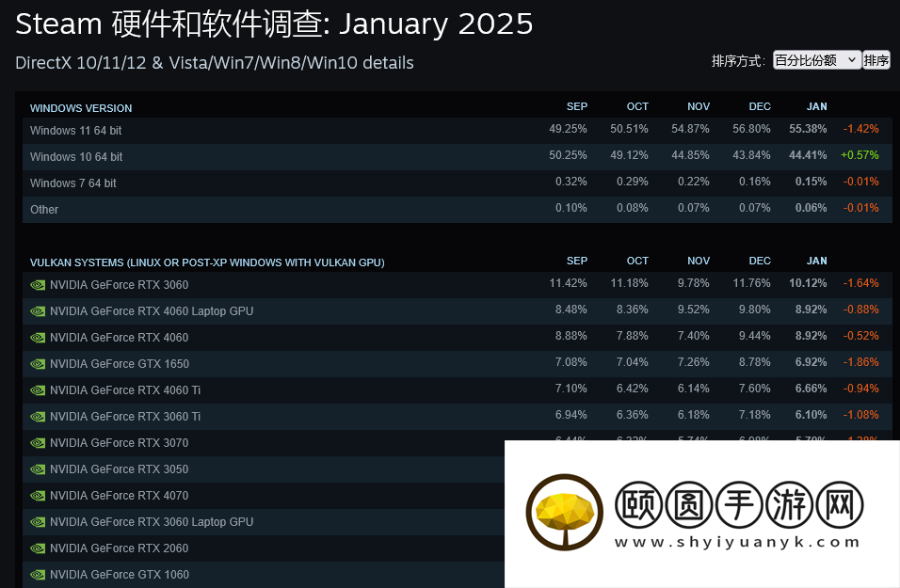Select the Windows 10 64 bit row label
This screenshot has width=900, height=588.
pos(76,157)
